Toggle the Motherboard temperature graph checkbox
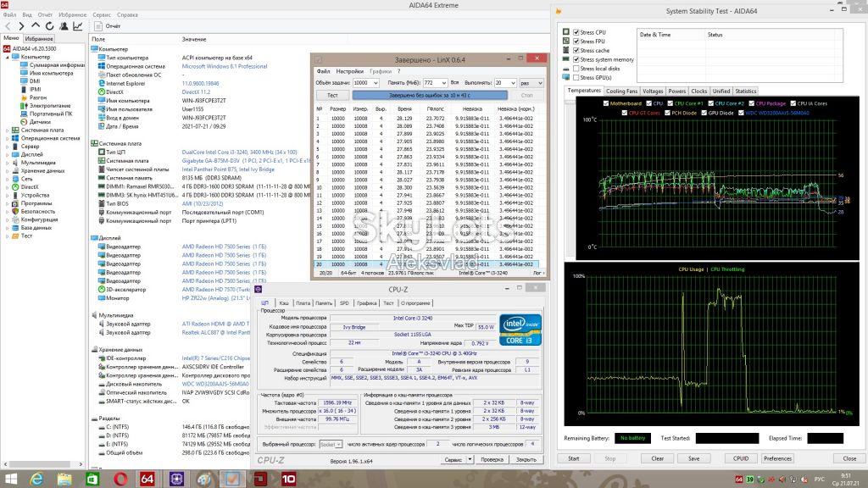This screenshot has width=868, height=488. 606,103
